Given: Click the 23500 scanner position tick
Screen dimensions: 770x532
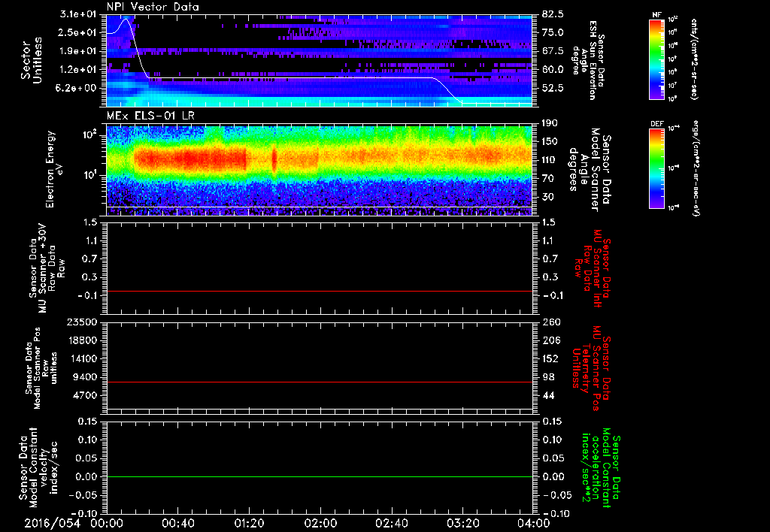Looking at the screenshot, I should (x=83, y=322).
